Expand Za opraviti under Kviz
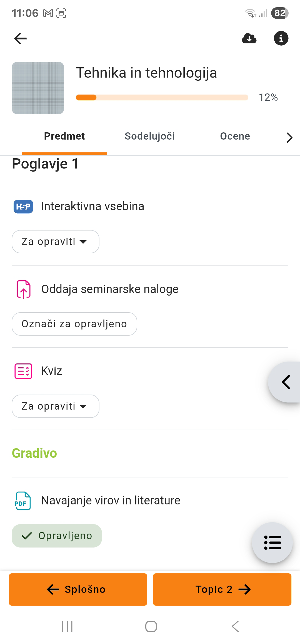The width and height of the screenshot is (300, 644). click(55, 406)
